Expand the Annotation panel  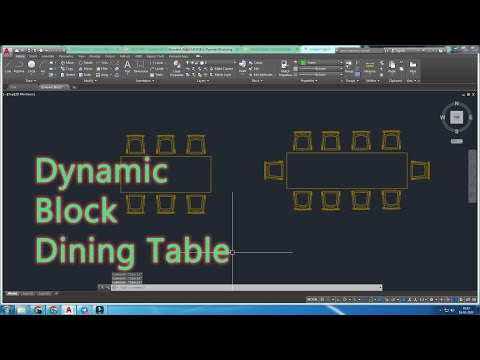[145, 81]
